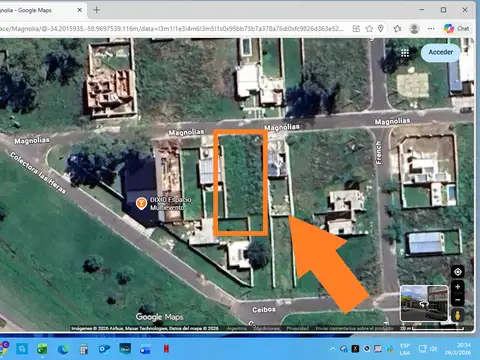Zoom out with the minus button
The image size is (480, 360).
[x=458, y=300]
